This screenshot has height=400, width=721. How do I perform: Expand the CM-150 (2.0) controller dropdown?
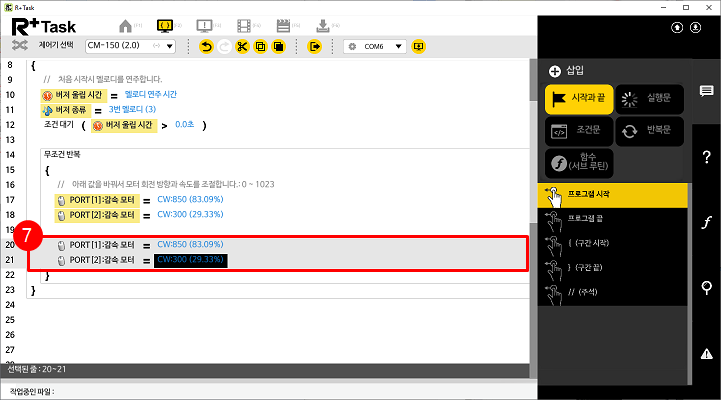coord(130,46)
